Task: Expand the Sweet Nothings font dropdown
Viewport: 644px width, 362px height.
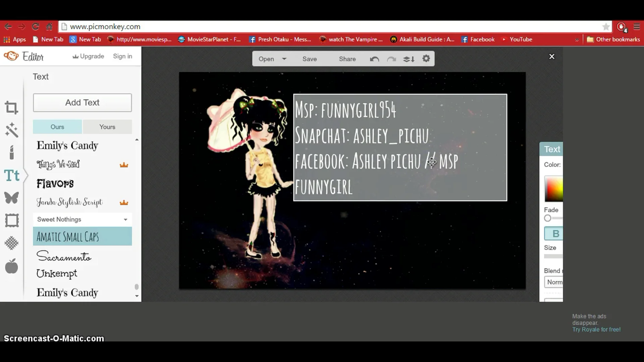Action: (125, 220)
